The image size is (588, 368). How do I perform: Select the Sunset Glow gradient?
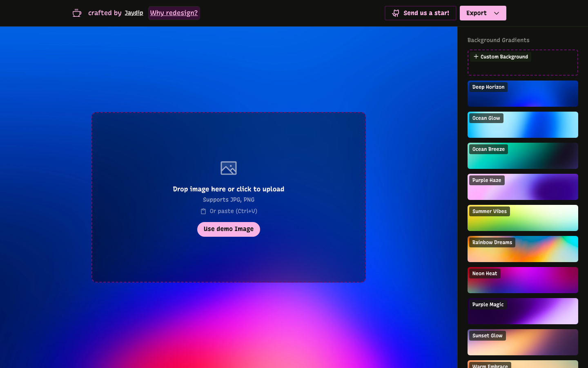(523, 342)
